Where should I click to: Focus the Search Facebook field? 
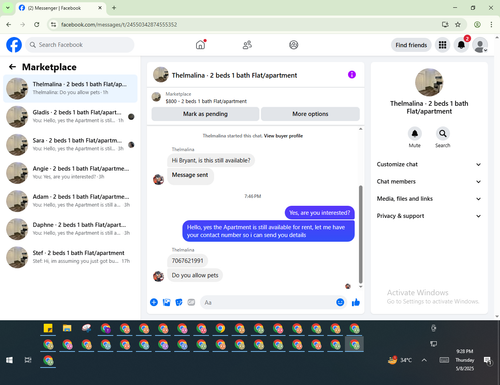click(80, 45)
